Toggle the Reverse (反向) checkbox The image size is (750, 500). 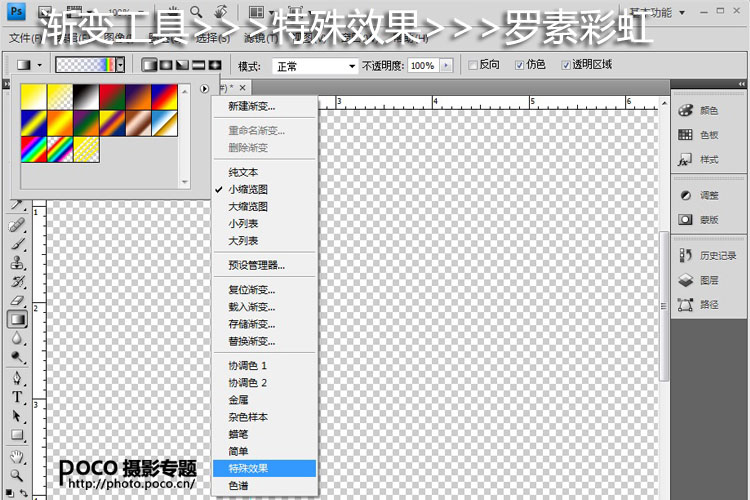click(473, 65)
